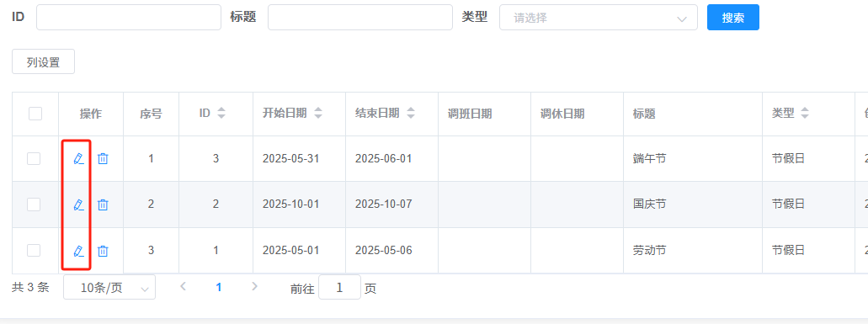Open the 10条/页 page size dropdown
Screen dimensions: 868x324
(x=109, y=288)
